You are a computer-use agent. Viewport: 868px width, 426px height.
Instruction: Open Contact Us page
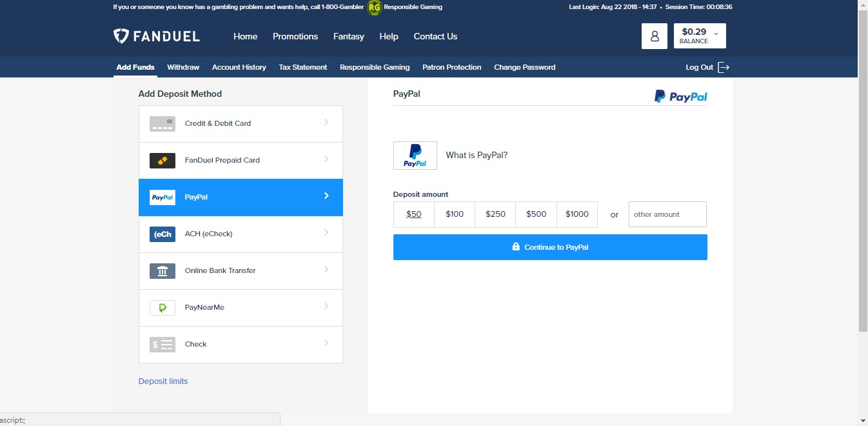[435, 37]
